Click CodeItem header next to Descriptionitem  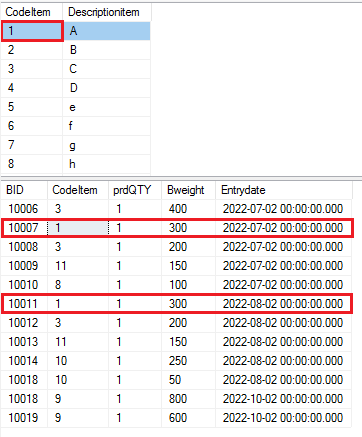[32, 12]
